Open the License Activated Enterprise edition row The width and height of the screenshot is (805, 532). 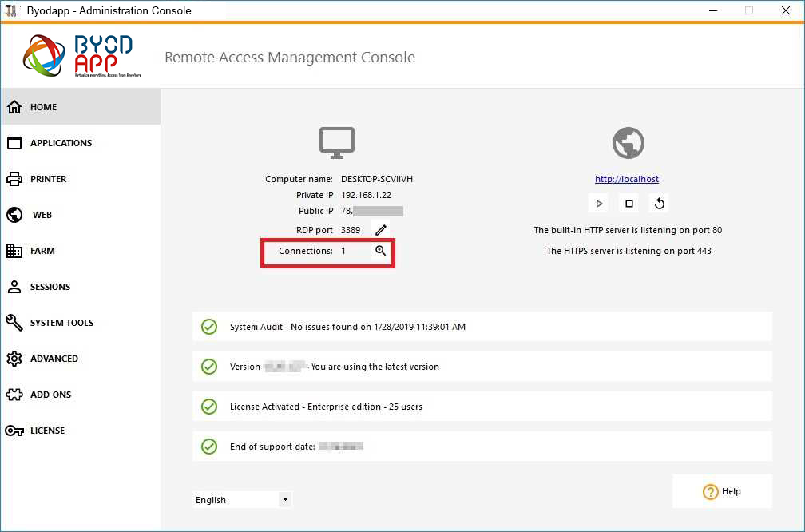point(482,406)
